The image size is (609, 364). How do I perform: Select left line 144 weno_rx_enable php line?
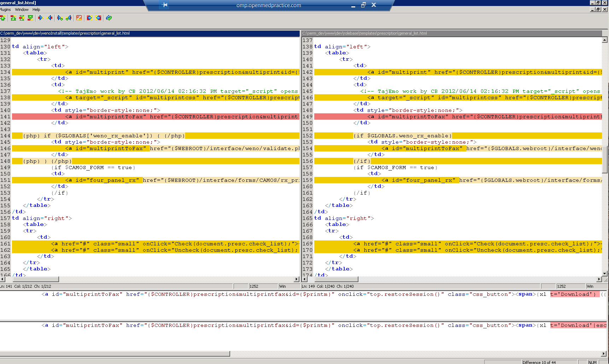pyautogui.click(x=156, y=136)
